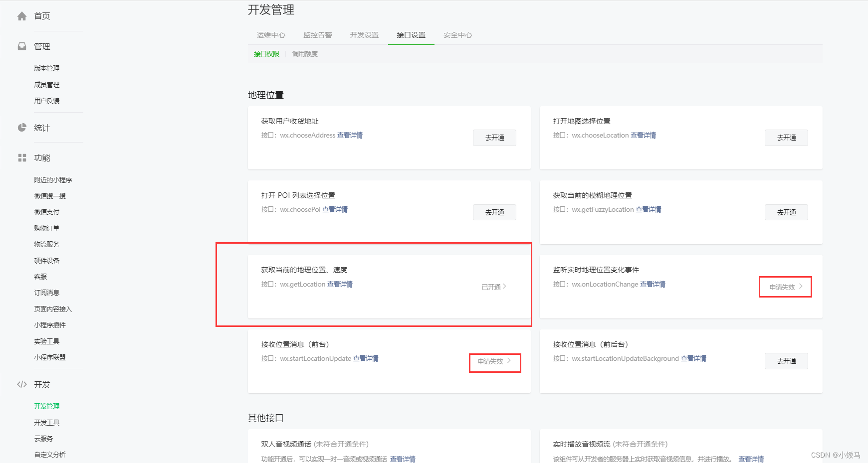Open the 统计 pie chart icon
Screen dimensions: 868x463
[x=21, y=128]
